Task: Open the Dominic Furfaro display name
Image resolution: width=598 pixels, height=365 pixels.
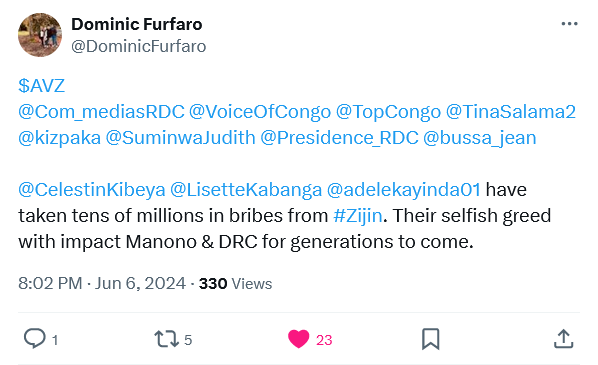Action: (137, 24)
